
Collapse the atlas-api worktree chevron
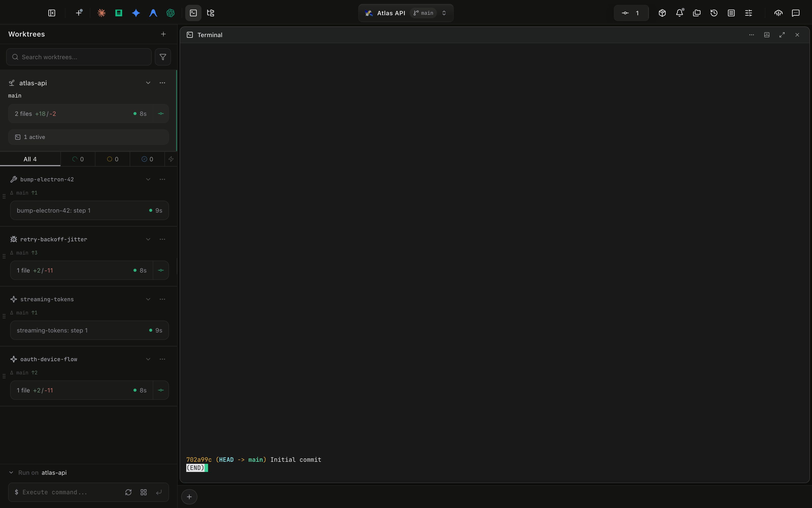click(x=148, y=83)
